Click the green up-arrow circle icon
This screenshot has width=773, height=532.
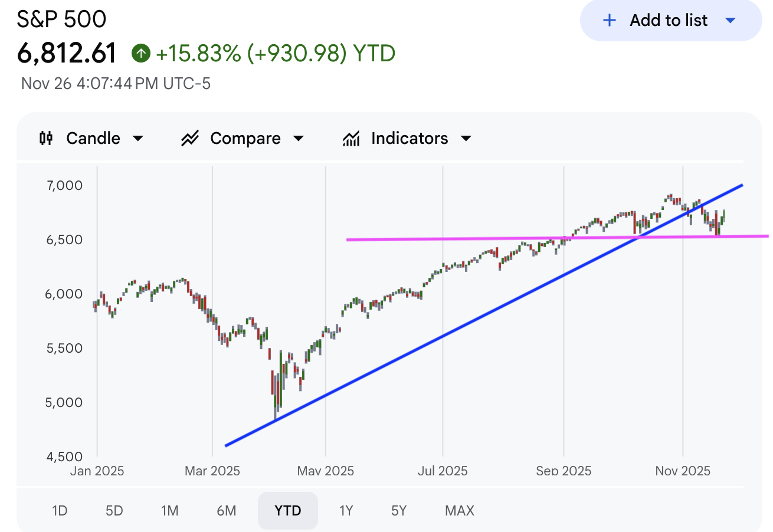pos(140,54)
